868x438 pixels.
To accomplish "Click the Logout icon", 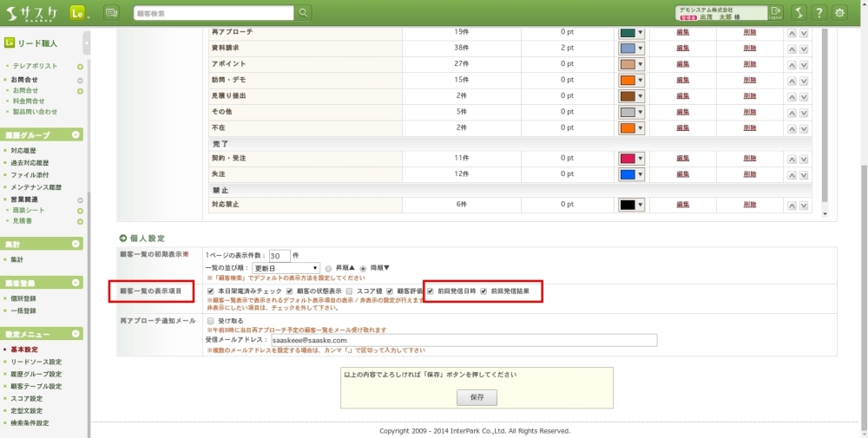I will tap(775, 13).
